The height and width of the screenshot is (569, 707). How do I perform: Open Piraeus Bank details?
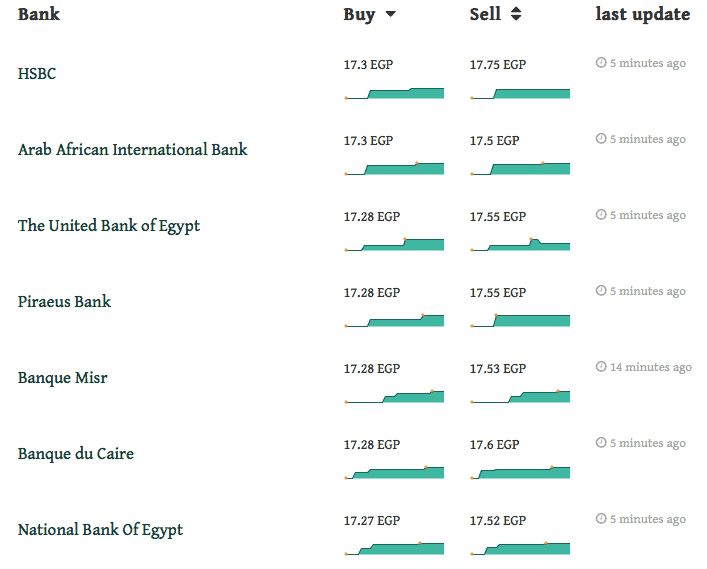64,301
